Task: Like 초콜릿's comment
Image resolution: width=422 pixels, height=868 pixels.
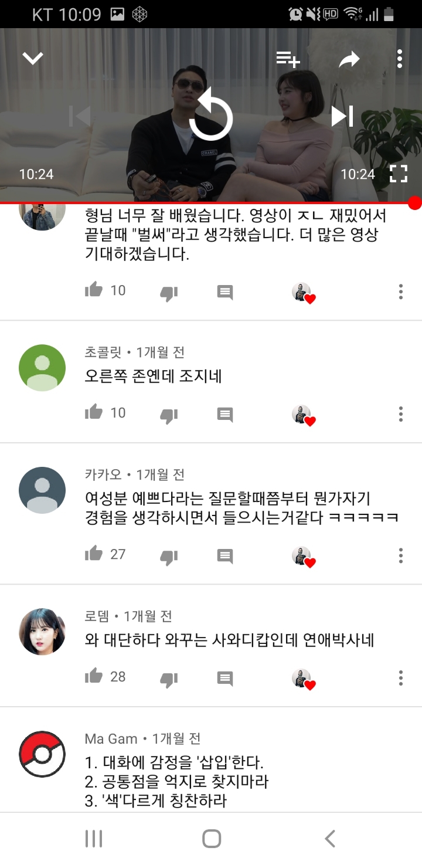Action: pyautogui.click(x=94, y=412)
